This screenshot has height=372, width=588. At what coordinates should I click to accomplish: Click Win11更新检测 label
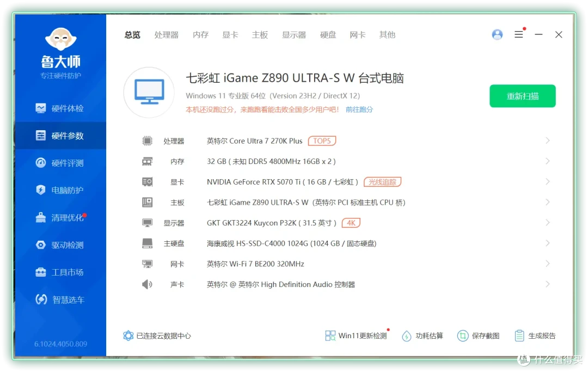(x=363, y=336)
